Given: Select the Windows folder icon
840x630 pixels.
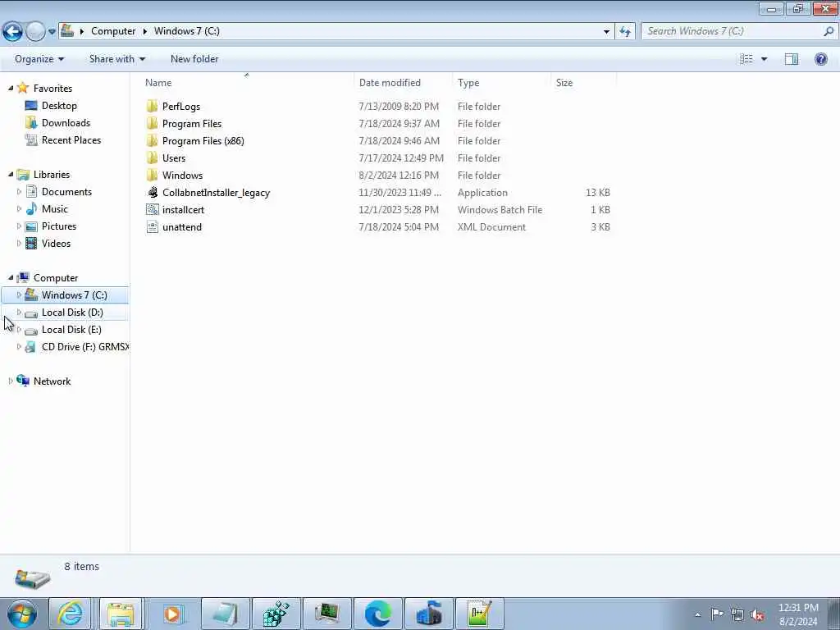Looking at the screenshot, I should coord(153,176).
